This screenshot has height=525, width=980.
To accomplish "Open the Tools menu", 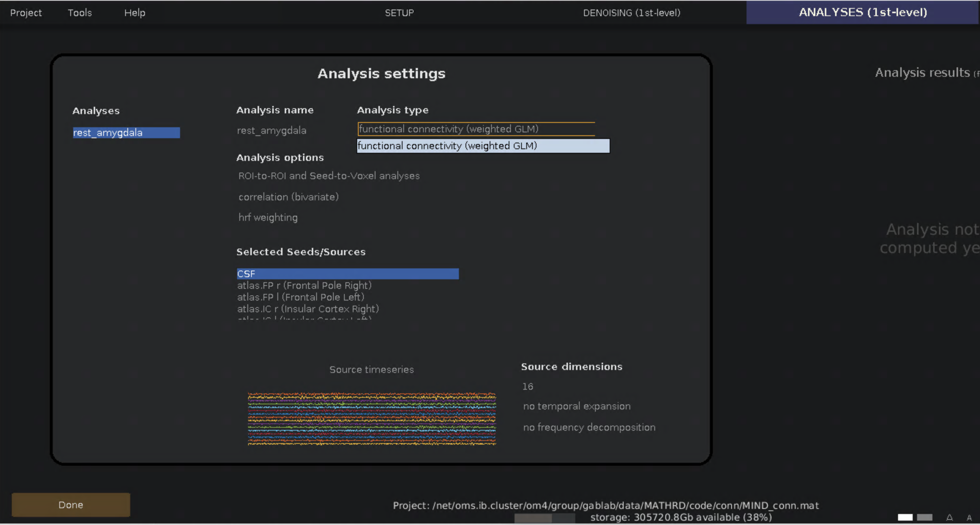I will pos(79,12).
